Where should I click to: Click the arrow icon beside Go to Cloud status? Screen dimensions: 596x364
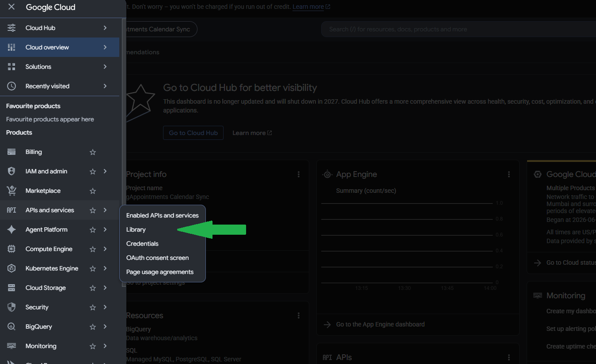[538, 263]
